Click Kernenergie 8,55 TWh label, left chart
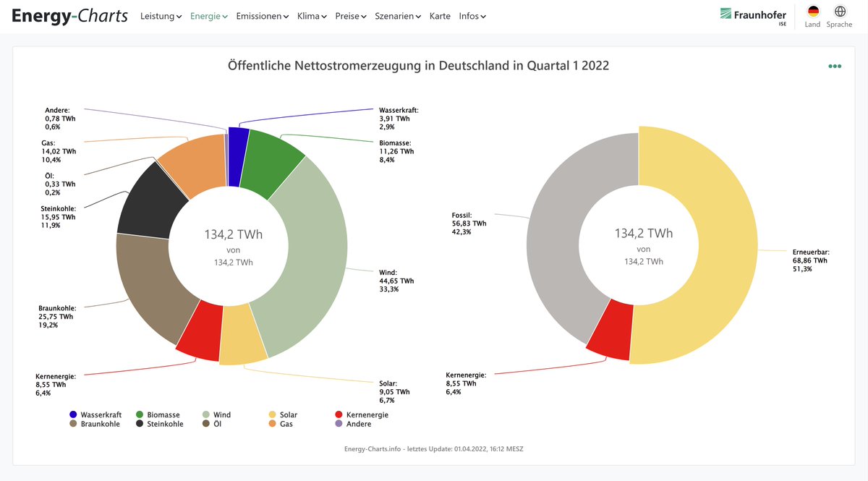 [56, 386]
